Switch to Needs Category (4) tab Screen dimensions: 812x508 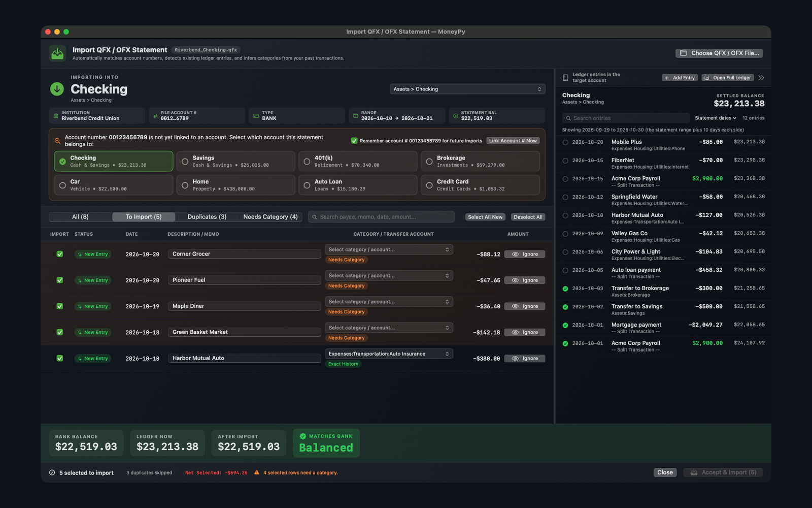tap(270, 217)
